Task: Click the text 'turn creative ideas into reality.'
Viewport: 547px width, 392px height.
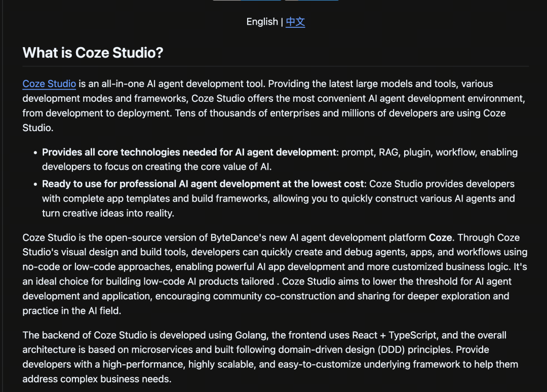Action: 108,213
